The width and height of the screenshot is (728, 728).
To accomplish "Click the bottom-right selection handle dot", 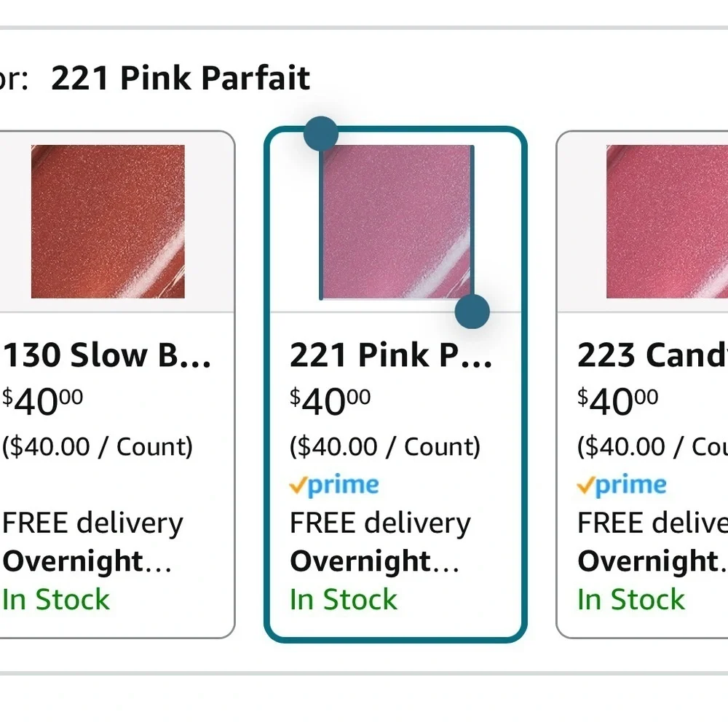I will click(x=472, y=312).
